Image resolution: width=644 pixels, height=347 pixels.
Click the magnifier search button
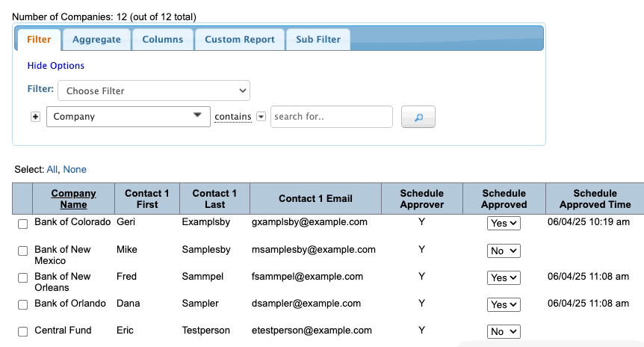[x=418, y=117]
